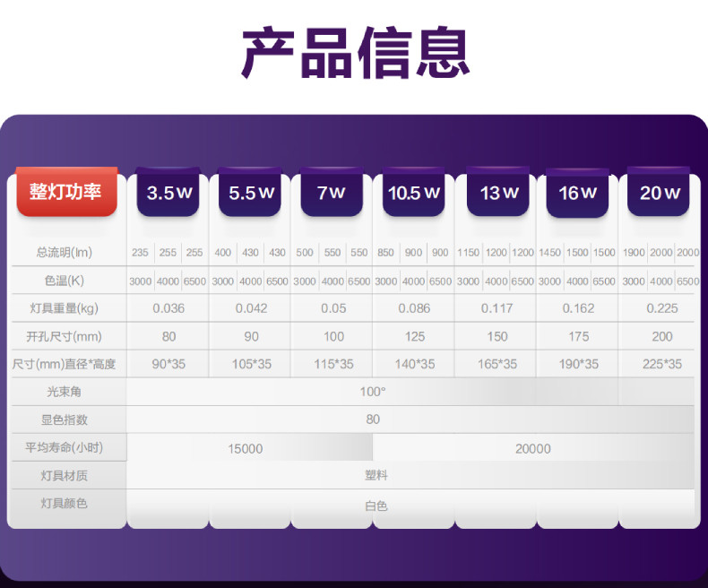Click the 白色 color value

click(x=376, y=506)
